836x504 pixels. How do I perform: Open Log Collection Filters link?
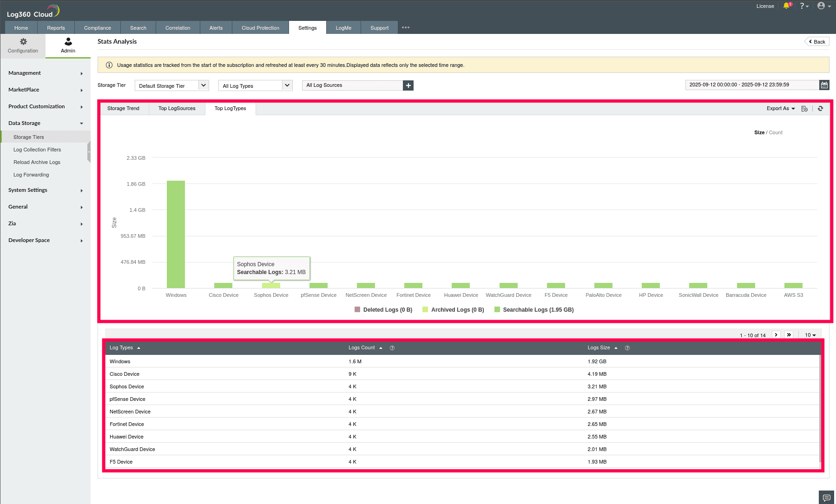(x=37, y=150)
